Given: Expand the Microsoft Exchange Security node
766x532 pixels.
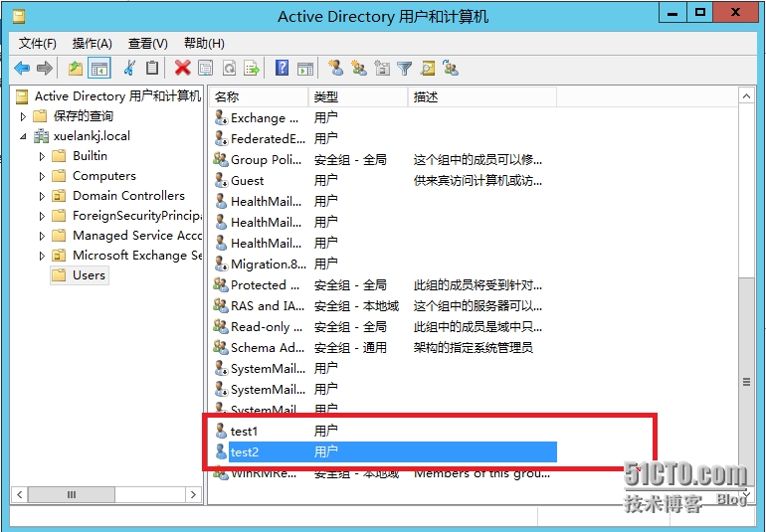Looking at the screenshot, I should tap(42, 256).
